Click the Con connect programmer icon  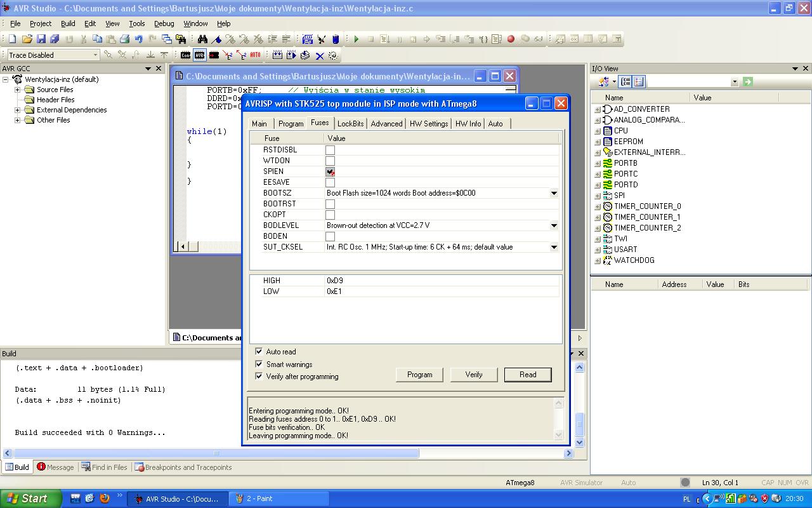click(186, 55)
